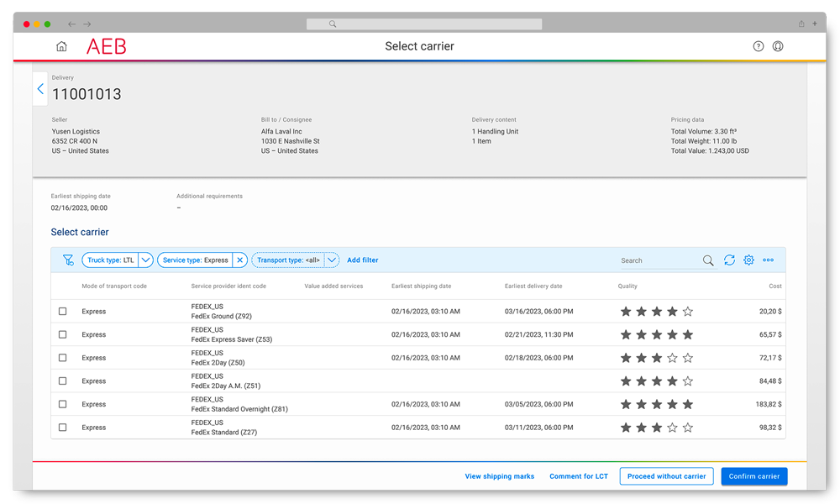The height and width of the screenshot is (504, 840).
Task: Click the Confirm carrier button
Action: pyautogui.click(x=753, y=475)
